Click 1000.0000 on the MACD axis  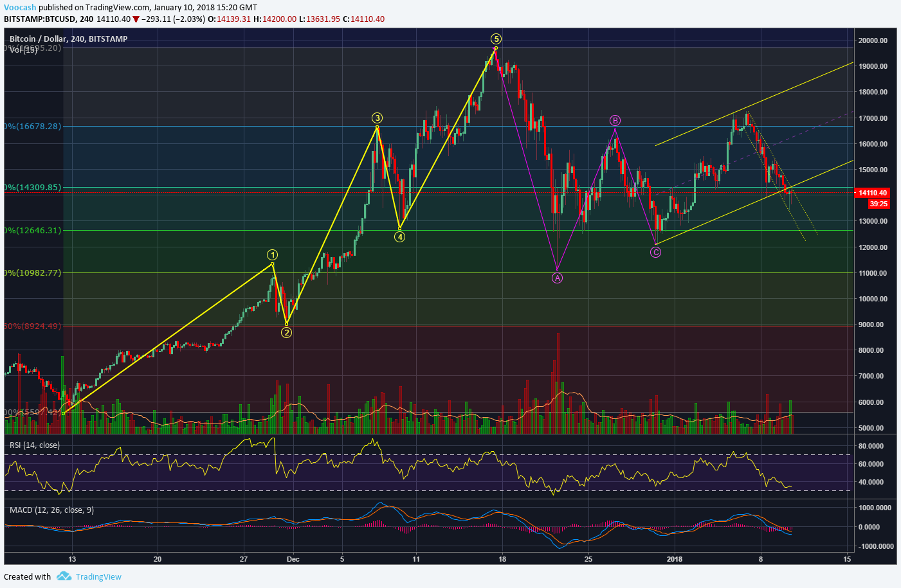pos(875,508)
